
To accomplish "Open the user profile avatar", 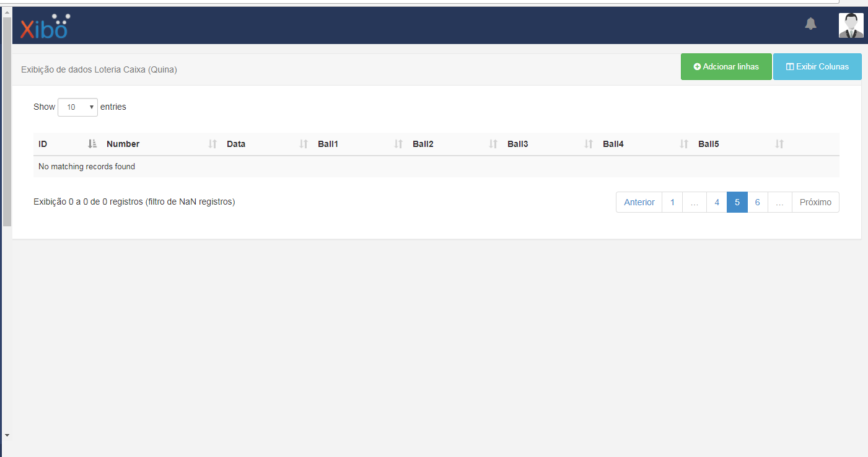I will pyautogui.click(x=851, y=25).
